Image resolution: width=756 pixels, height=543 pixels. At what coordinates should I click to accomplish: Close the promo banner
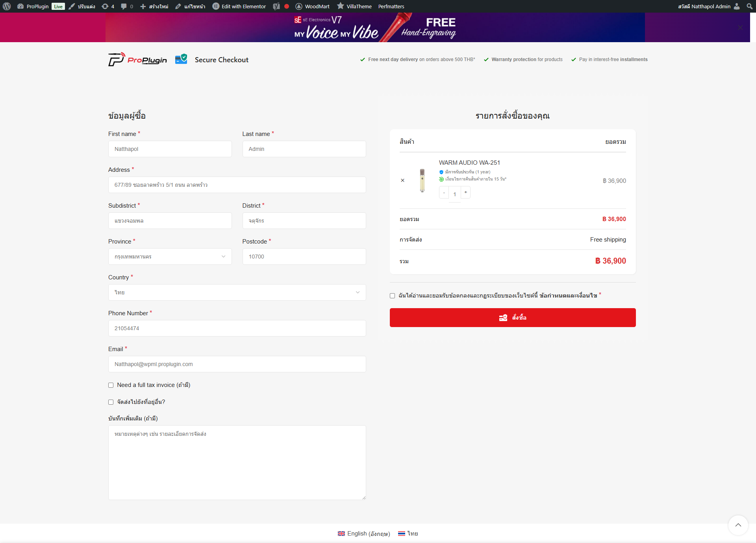[740, 27]
